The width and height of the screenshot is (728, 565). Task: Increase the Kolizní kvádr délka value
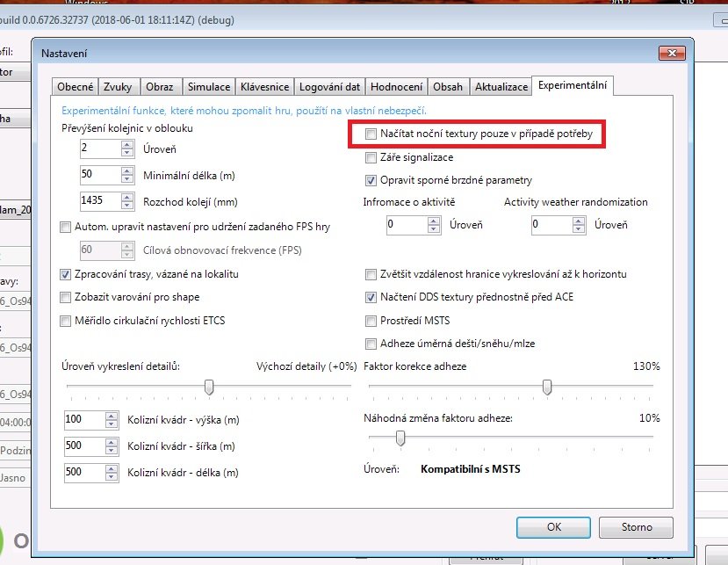[110, 468]
